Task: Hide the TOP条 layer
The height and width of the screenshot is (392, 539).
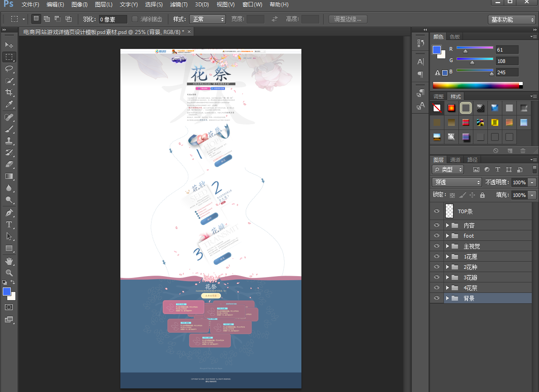Action: pos(437,211)
